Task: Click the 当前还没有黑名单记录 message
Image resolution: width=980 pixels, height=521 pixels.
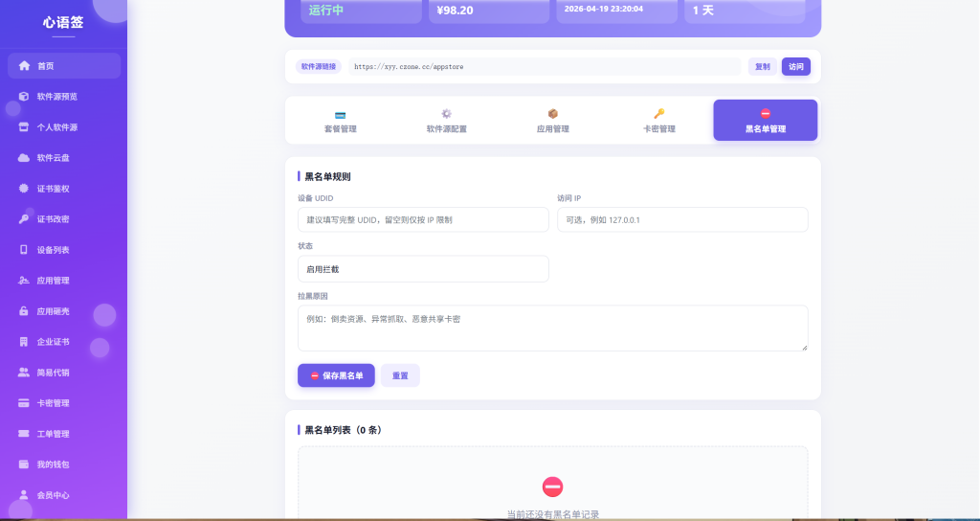Action: coord(552,514)
